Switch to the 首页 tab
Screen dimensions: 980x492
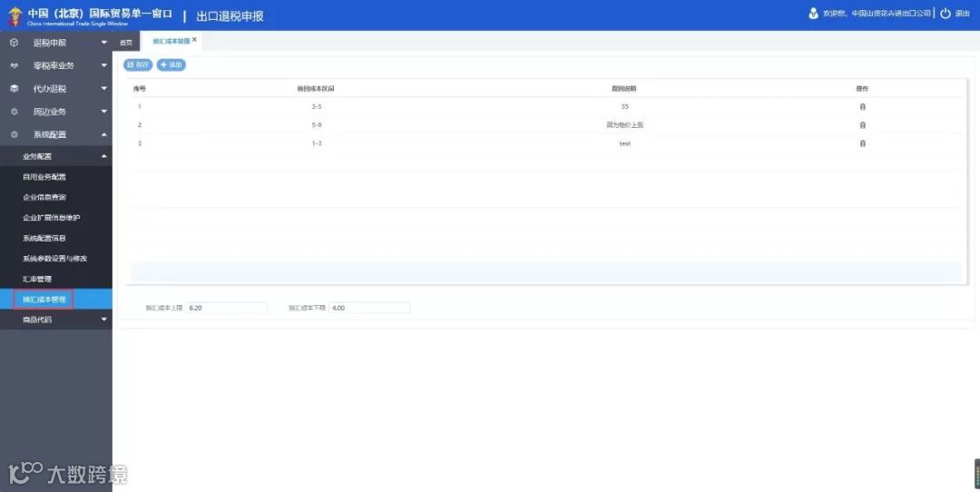click(126, 42)
